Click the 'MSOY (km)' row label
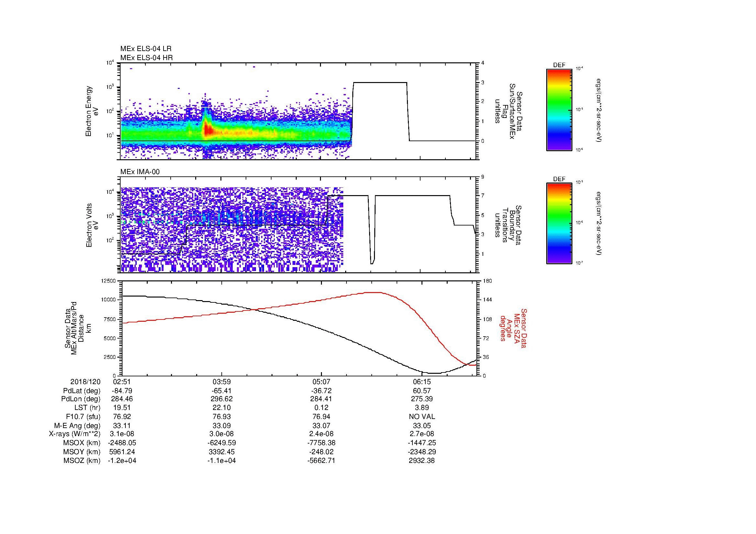This screenshot has height=534, width=756. click(x=82, y=452)
